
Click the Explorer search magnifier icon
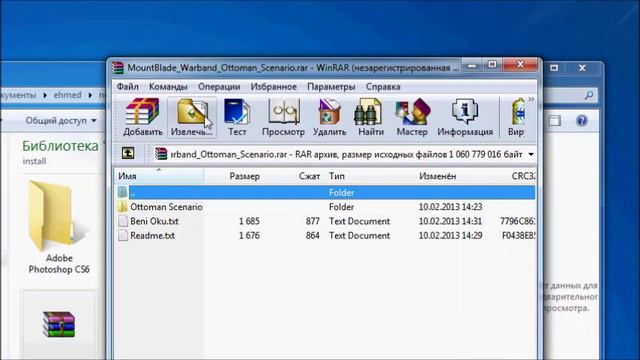[x=589, y=95]
